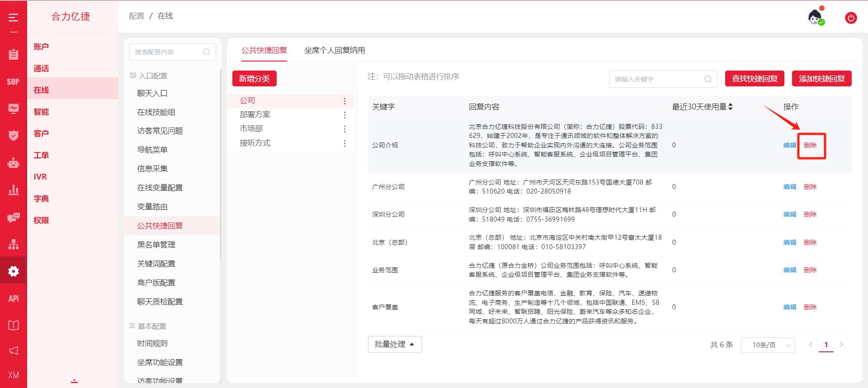Screen dimensions: 868x388
Task: Collapse the 基本配置 section
Action: [148, 326]
